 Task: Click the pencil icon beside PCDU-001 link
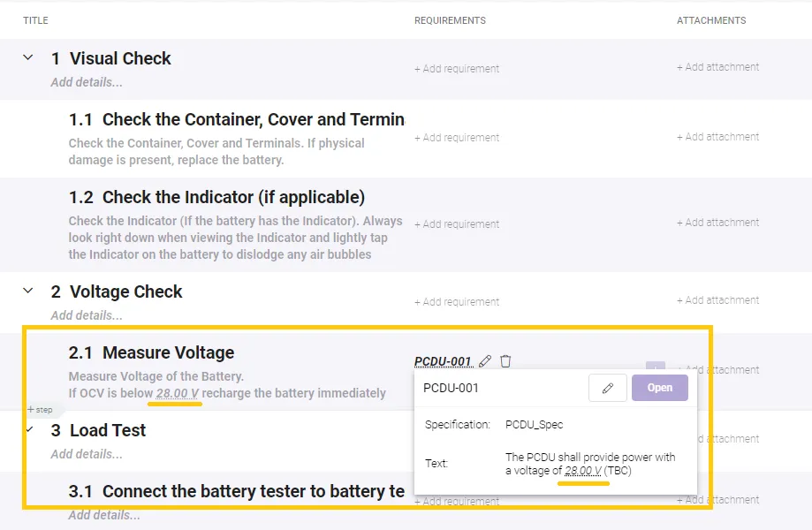pos(485,361)
